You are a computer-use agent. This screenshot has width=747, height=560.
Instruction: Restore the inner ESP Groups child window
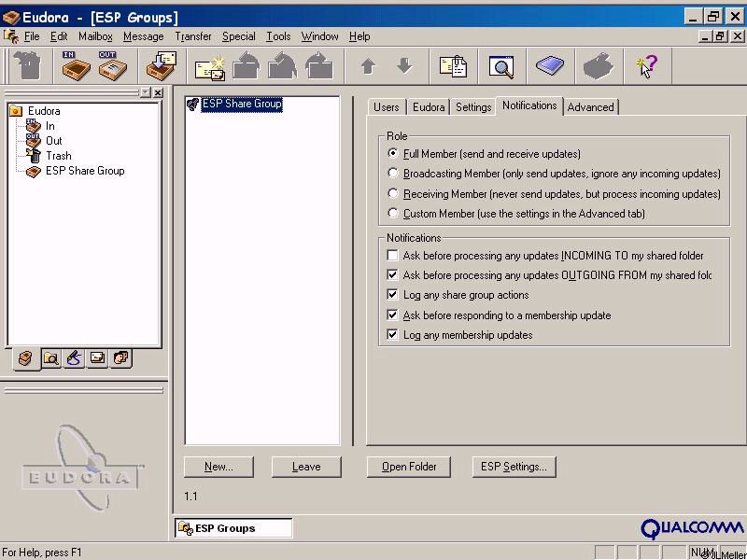(x=720, y=36)
